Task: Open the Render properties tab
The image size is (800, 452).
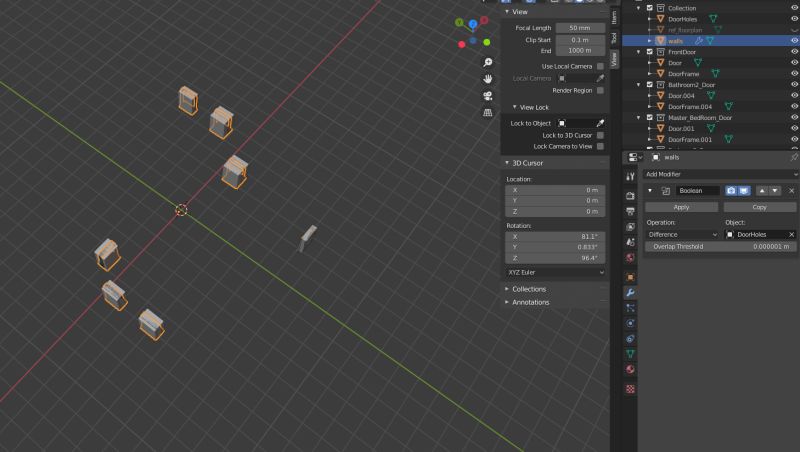Action: [x=630, y=196]
